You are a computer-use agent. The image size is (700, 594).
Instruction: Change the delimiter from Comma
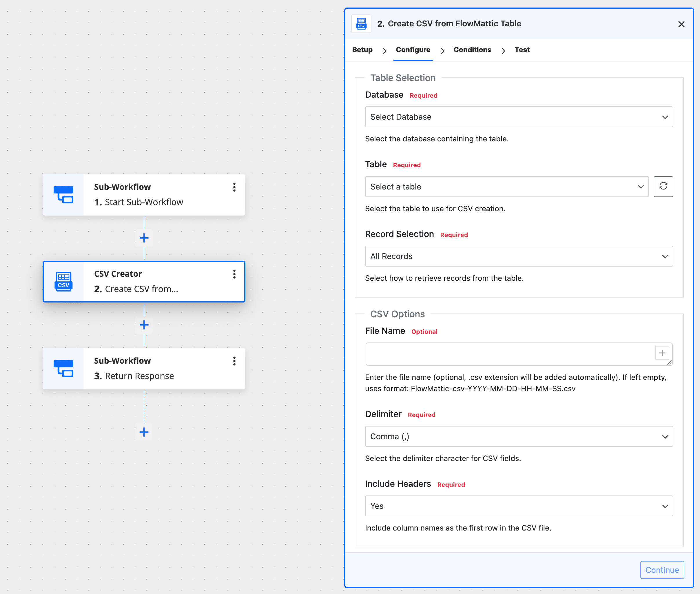[x=519, y=436]
